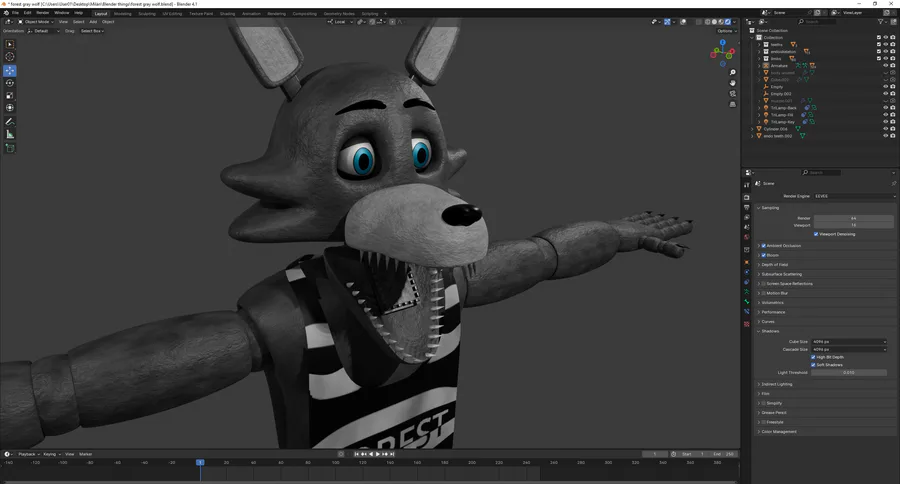Viewport: 900px width, 484px height.
Task: Expand the Armature item in the outliner
Action: pos(759,65)
